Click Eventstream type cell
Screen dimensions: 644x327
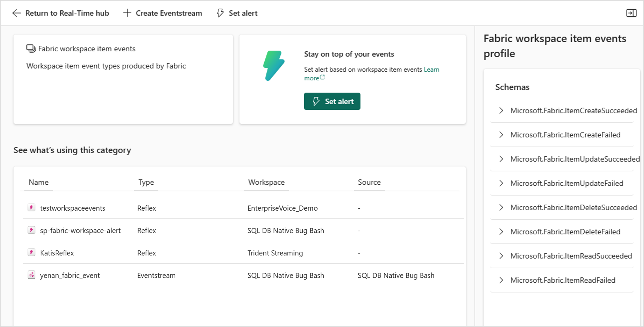point(156,275)
